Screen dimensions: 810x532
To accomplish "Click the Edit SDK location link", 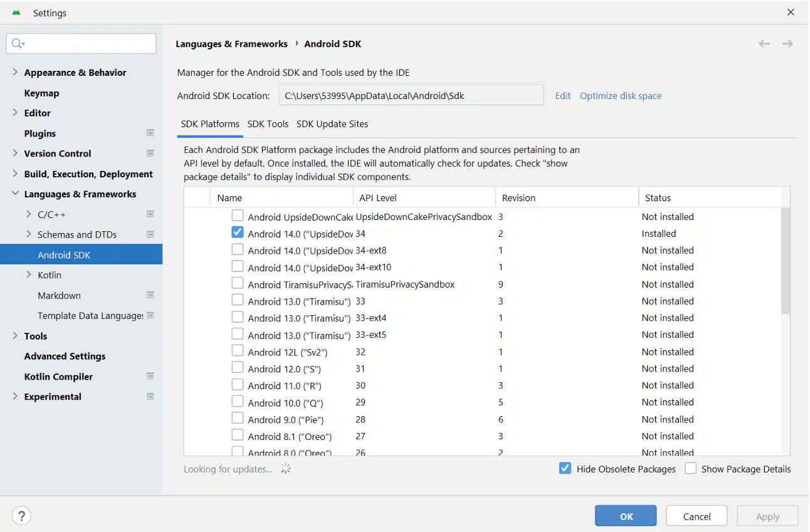I will [x=563, y=96].
